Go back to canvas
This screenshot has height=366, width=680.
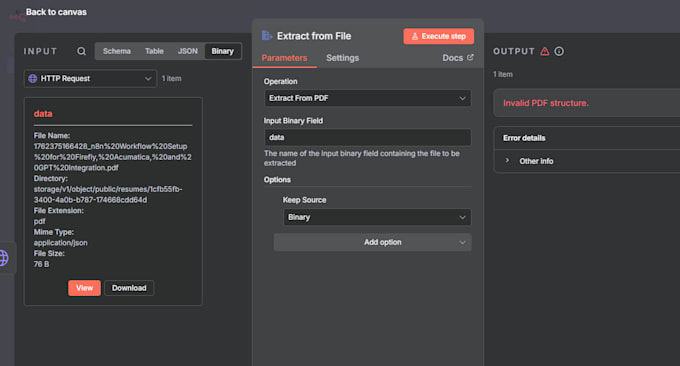[56, 12]
